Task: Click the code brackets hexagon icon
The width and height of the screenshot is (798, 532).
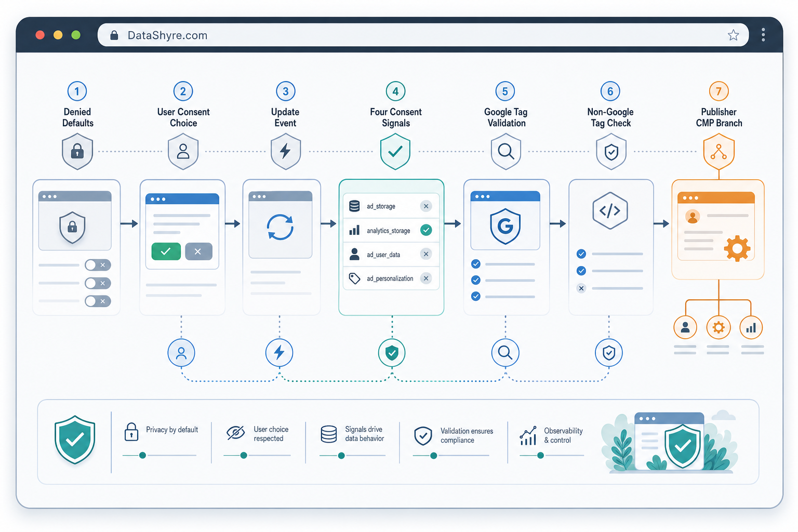Action: tap(610, 210)
